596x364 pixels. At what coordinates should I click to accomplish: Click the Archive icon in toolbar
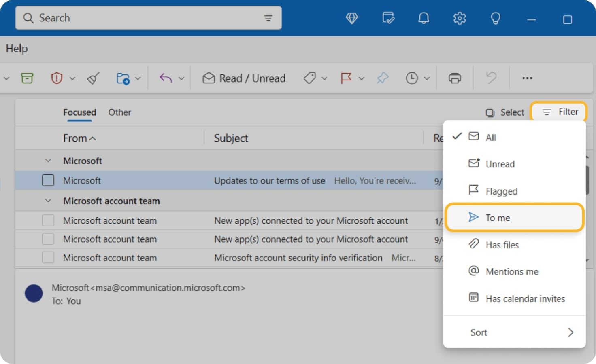point(27,78)
